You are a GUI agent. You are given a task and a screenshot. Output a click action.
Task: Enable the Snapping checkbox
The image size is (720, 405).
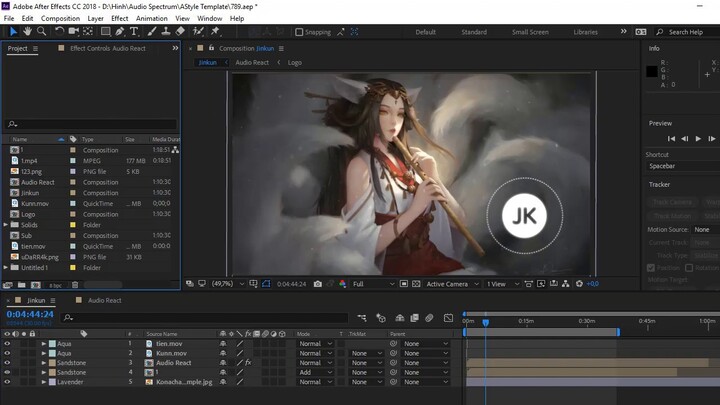(299, 32)
